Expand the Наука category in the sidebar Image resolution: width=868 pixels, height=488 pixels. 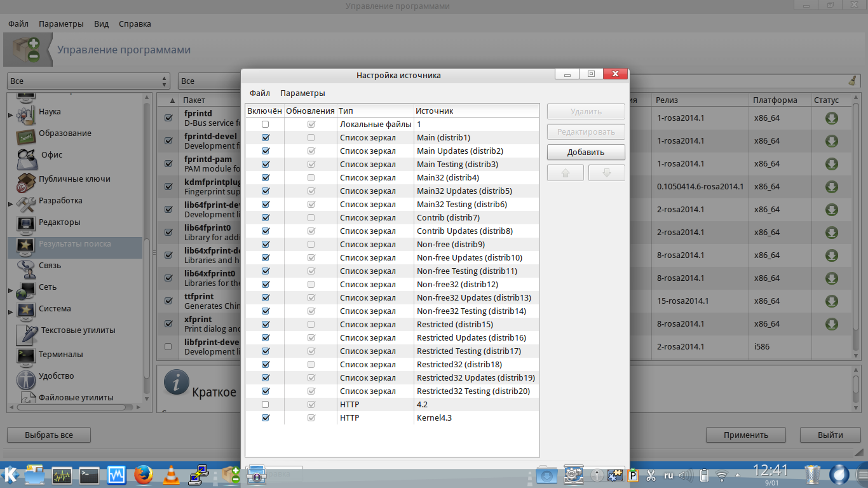(10, 115)
